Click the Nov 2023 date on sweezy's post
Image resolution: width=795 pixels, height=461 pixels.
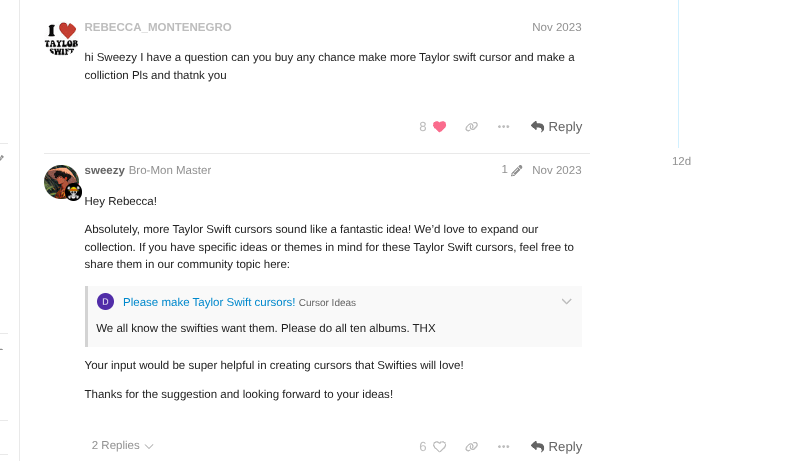click(x=556, y=170)
